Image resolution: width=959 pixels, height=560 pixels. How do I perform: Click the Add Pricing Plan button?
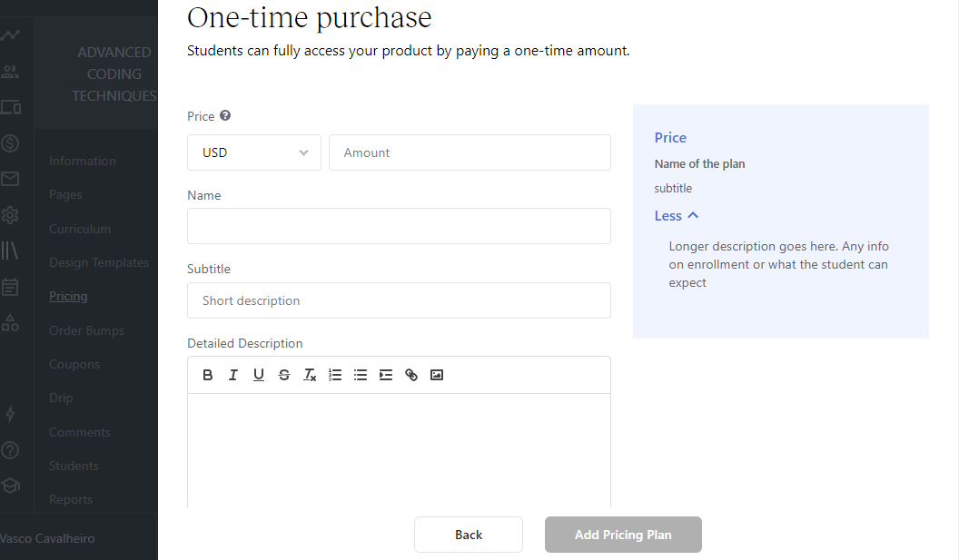coord(623,535)
